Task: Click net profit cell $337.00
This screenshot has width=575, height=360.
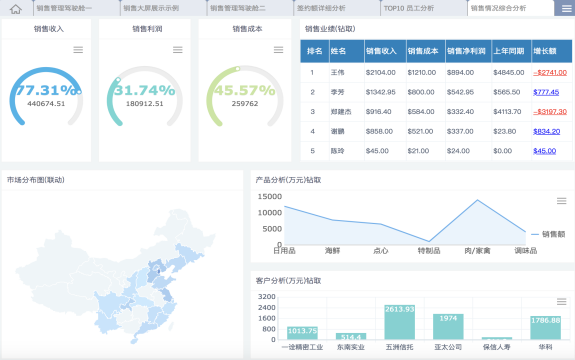Action: 460,131
